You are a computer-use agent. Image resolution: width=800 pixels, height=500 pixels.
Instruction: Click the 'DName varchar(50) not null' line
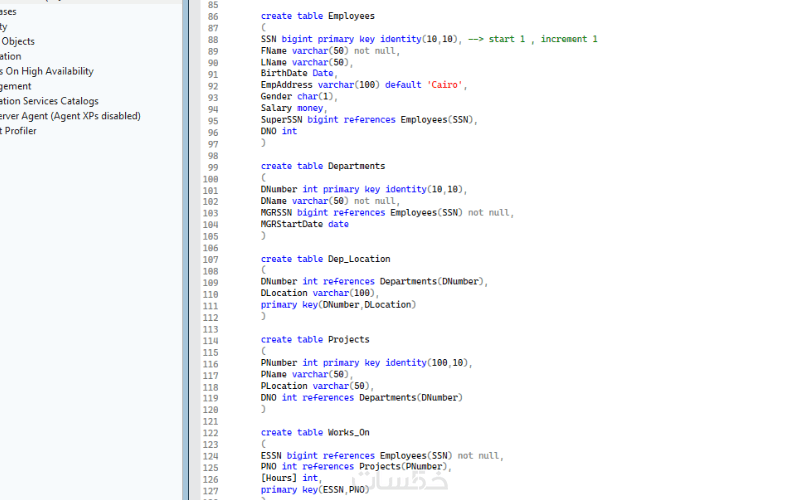point(330,201)
